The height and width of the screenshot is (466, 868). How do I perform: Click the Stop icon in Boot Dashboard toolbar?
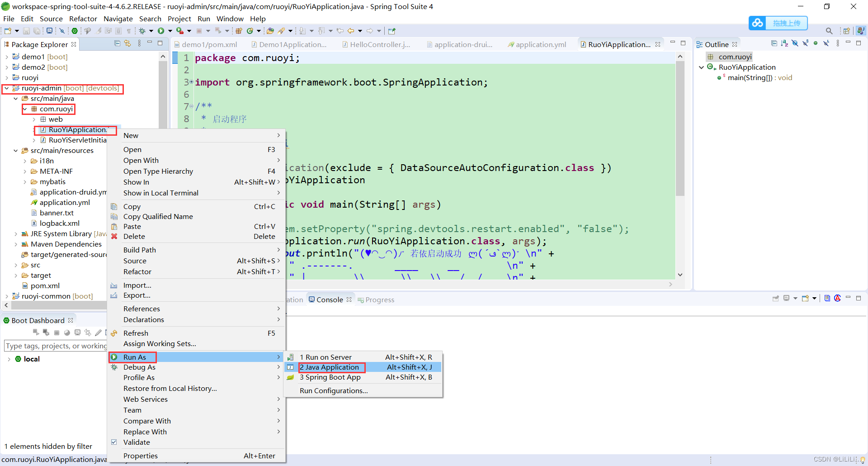coord(57,333)
